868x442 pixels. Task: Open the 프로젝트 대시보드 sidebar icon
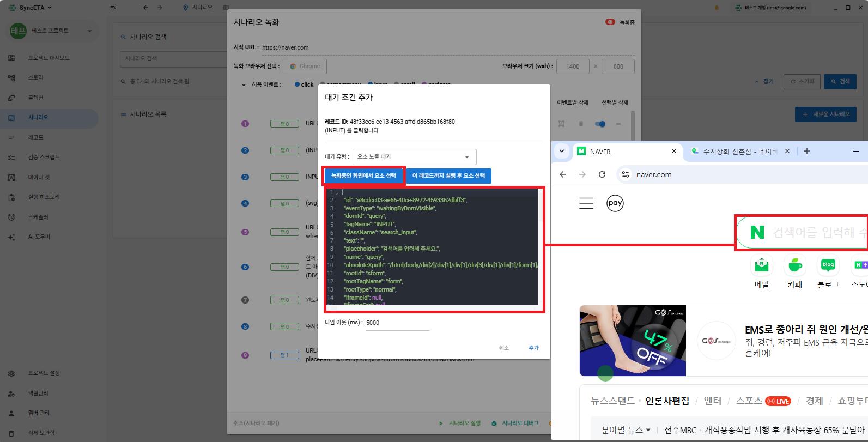(11, 58)
